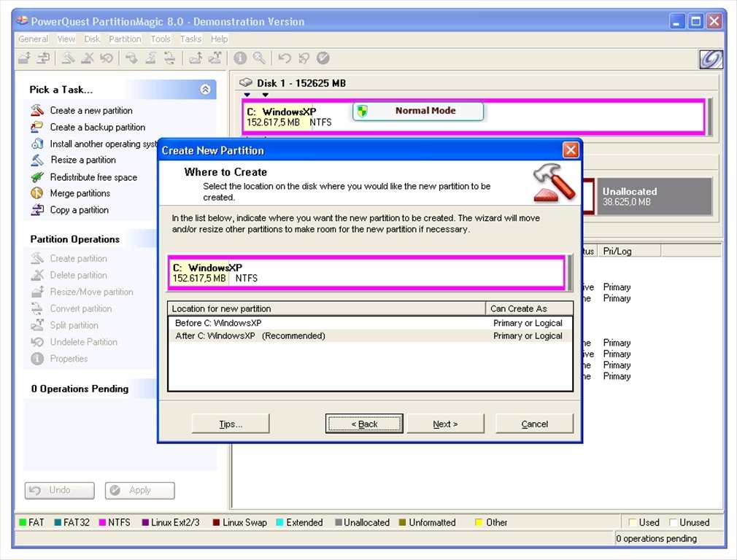Click the Discard all changes toolbar icon
Image resolution: width=737 pixels, height=560 pixels.
point(304,58)
